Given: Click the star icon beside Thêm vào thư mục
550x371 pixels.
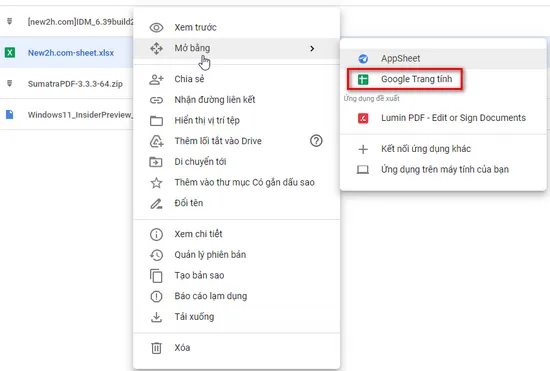Looking at the screenshot, I should pos(156,183).
